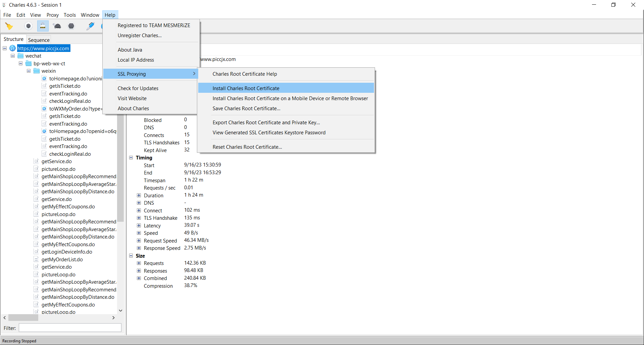The image size is (644, 345).
Task: Switch to the Sequence tab
Action: (x=39, y=40)
